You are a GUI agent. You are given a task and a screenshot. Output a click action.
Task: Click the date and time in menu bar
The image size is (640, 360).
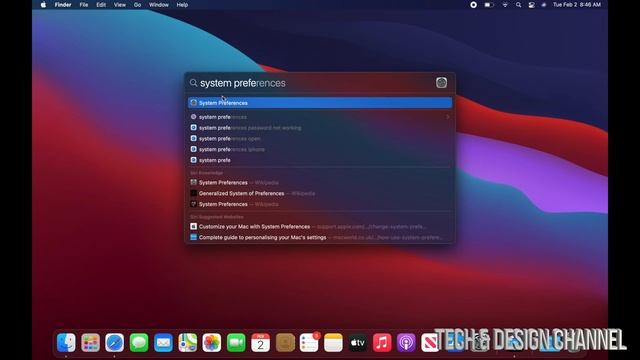[x=577, y=5]
